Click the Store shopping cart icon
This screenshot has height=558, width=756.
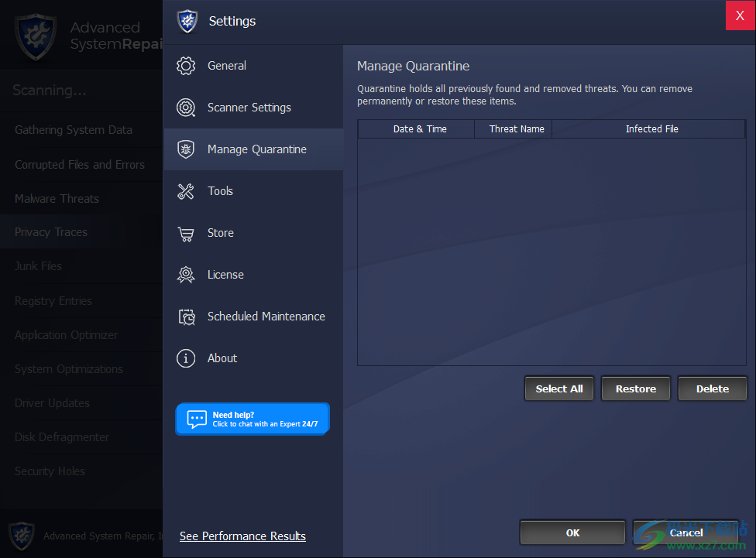[186, 234]
